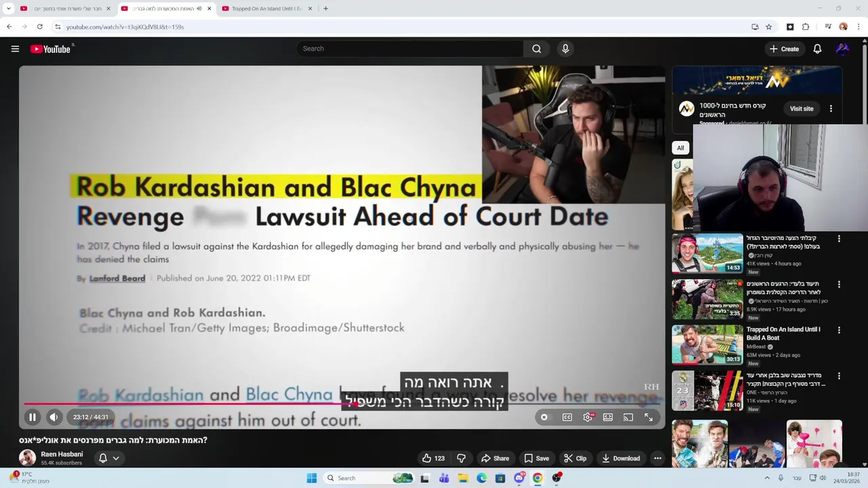Expand the subscription notification bell dropdown
868x488 pixels.
tap(109, 458)
